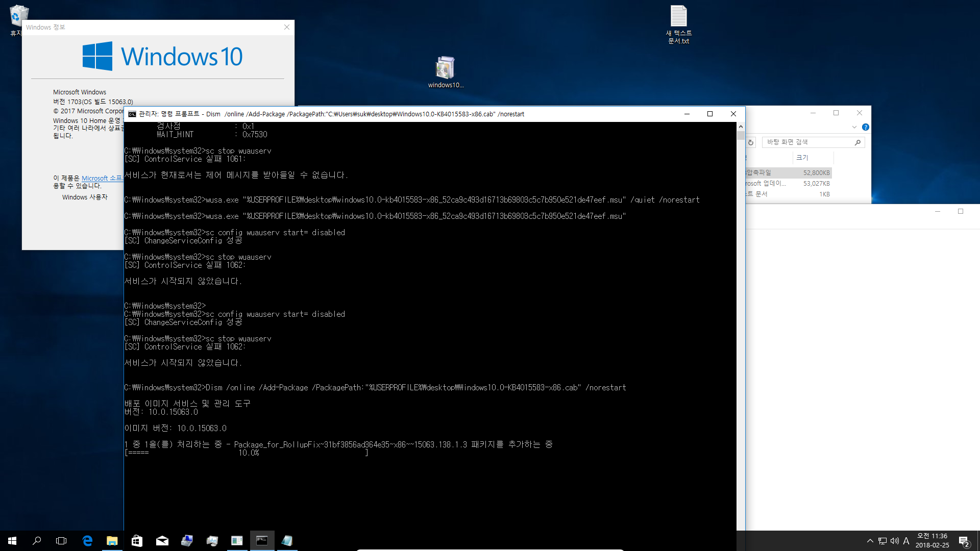
Task: Select the new text document desktop file
Action: pyautogui.click(x=678, y=24)
